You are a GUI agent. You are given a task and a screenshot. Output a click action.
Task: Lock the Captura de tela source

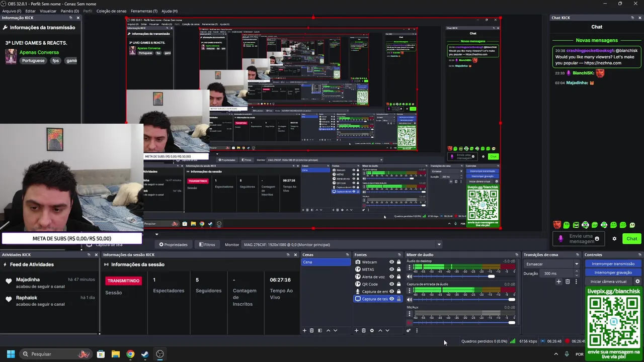(x=399, y=299)
